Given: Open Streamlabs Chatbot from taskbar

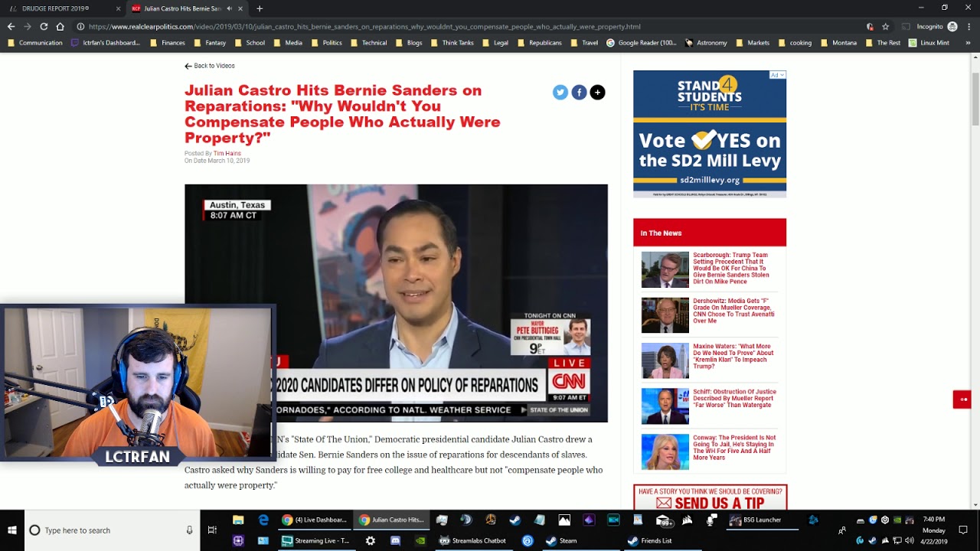Looking at the screenshot, I should coord(473,540).
